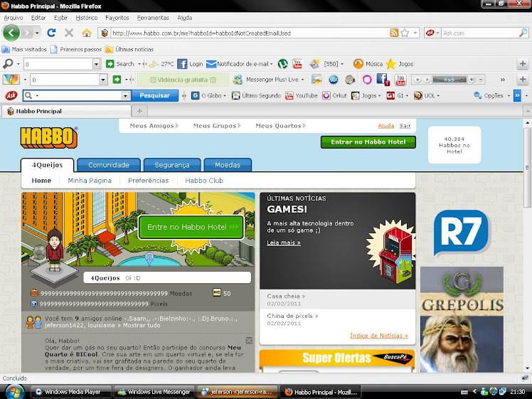This screenshot has width=532, height=399.
Task: Open the home page with the house icon
Action: (87, 33)
